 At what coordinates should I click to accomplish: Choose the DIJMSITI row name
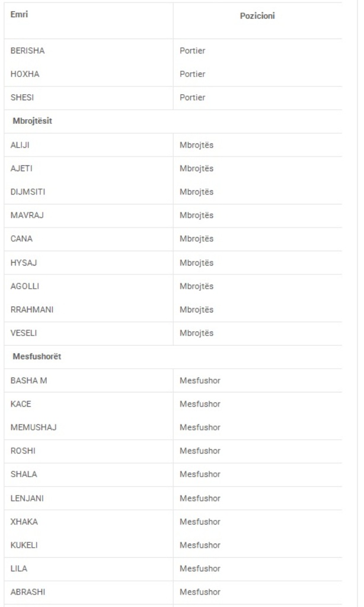(x=27, y=192)
